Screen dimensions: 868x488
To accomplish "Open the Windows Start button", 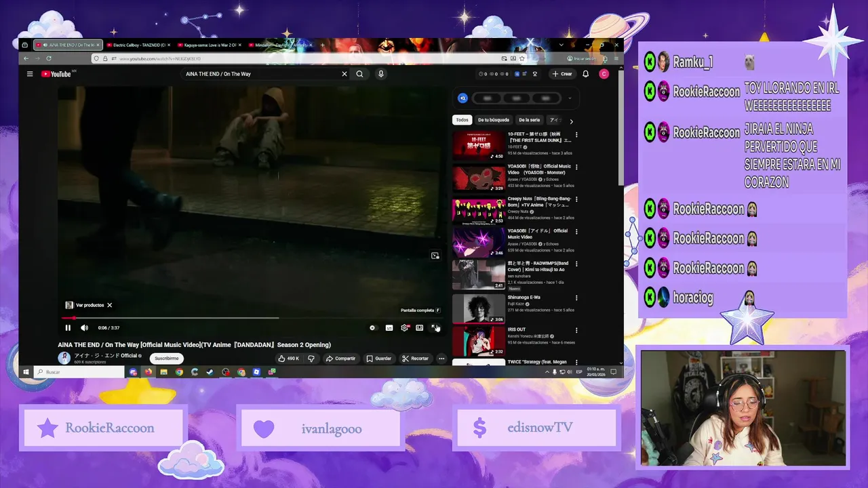I will tap(26, 371).
